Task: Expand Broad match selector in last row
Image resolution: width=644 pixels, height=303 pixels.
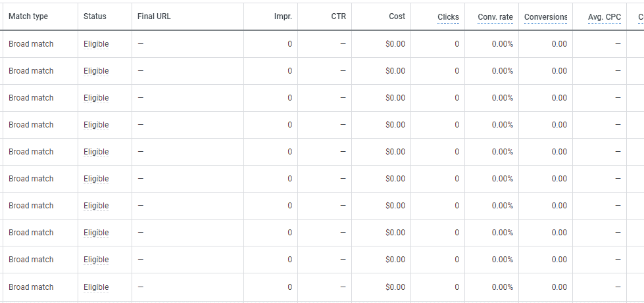Action: click(x=31, y=287)
